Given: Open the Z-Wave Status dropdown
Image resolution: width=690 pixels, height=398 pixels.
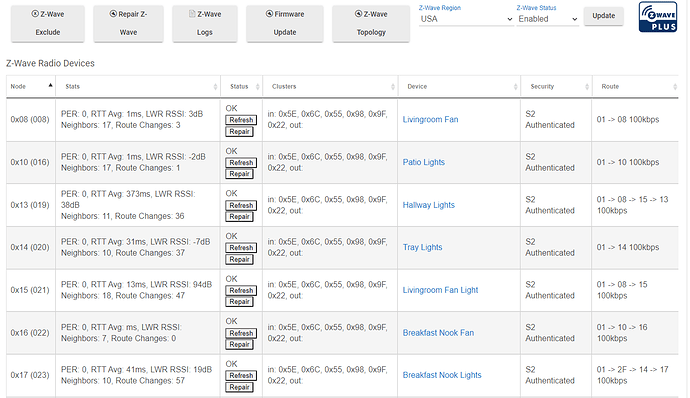Looking at the screenshot, I should pyautogui.click(x=547, y=19).
